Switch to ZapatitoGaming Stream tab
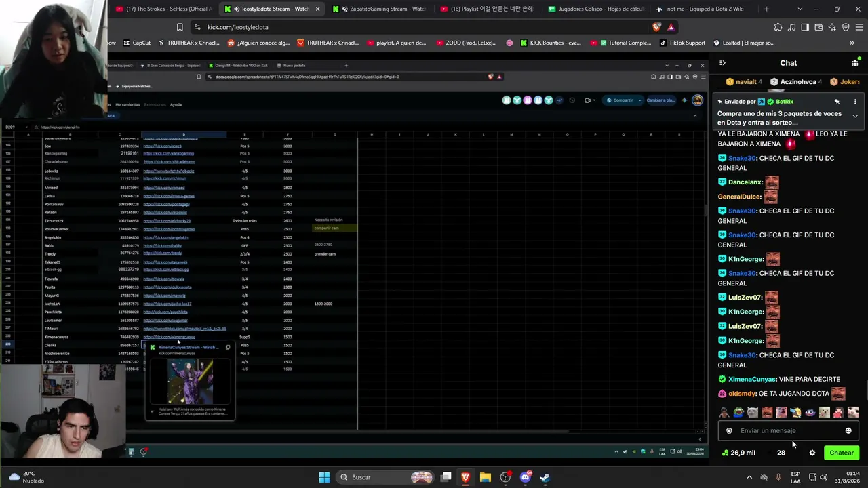This screenshot has height=488, width=868. click(x=378, y=9)
